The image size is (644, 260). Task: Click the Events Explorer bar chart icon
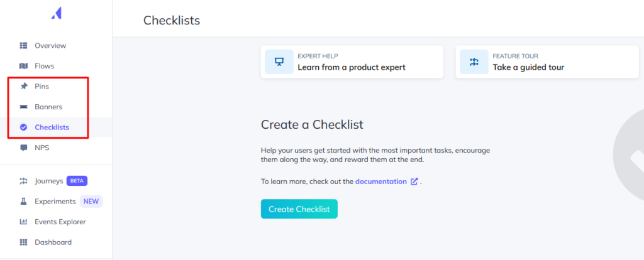24,222
